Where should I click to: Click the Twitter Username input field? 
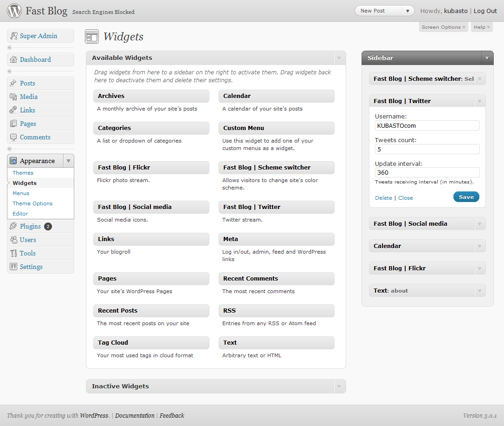click(x=427, y=125)
